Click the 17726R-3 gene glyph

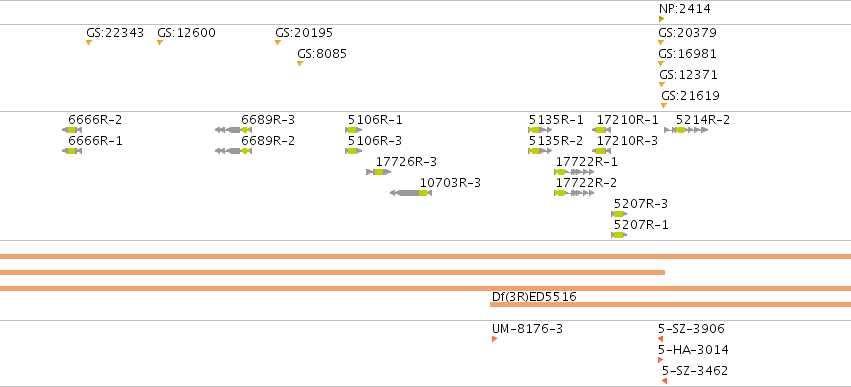379,172
